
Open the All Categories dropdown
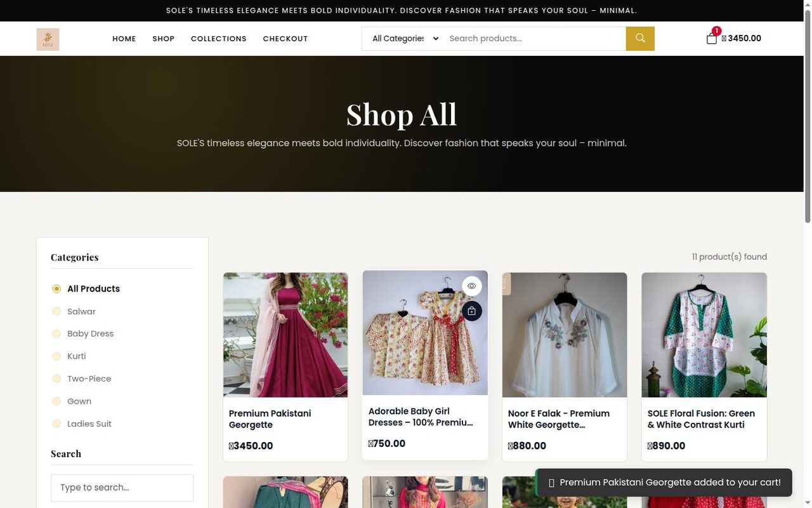coord(403,38)
